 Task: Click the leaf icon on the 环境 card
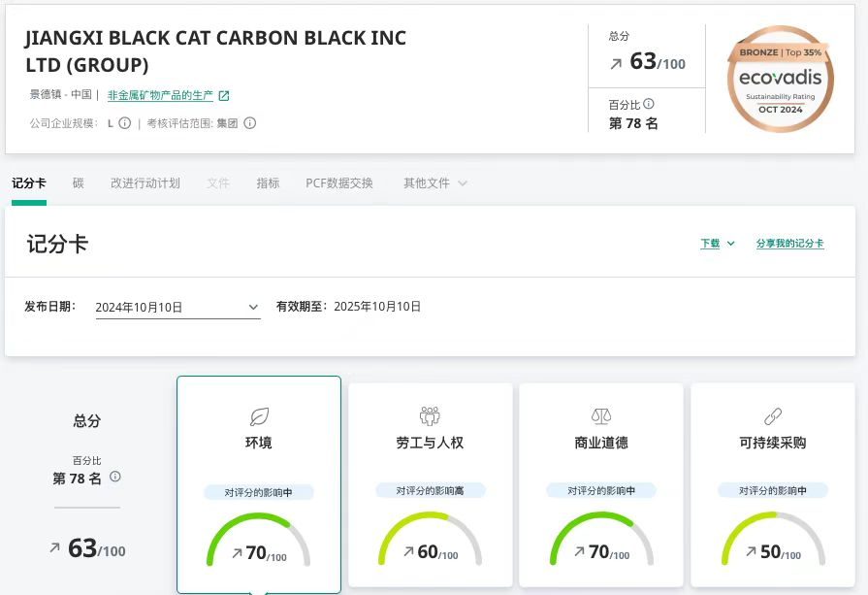pos(259,416)
